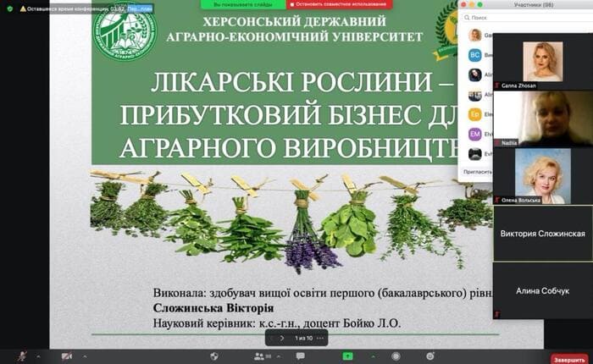Viewport: 593px width, 364px height.
Task: Open the Security shield icon in toolbar
Action: pyautogui.click(x=214, y=356)
